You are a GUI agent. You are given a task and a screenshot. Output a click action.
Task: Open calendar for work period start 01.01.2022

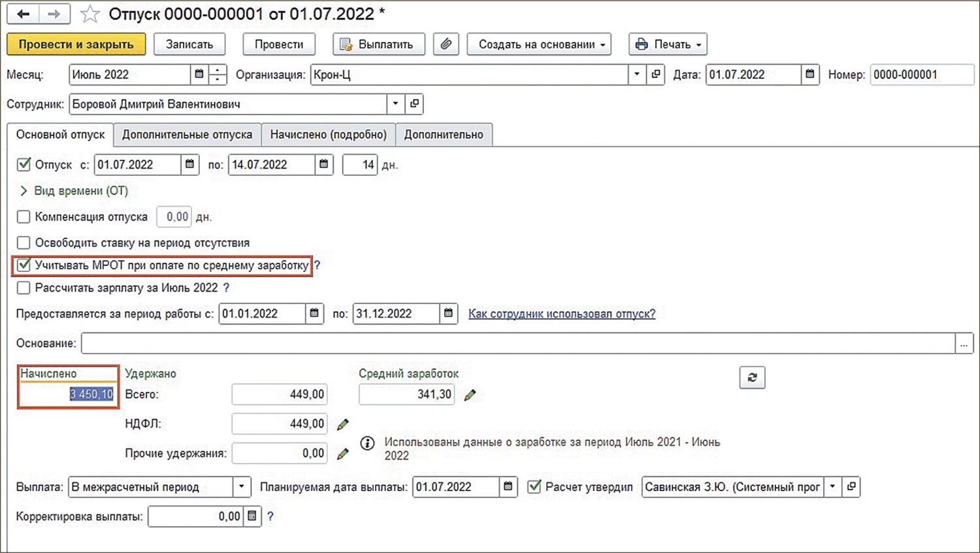pos(314,314)
